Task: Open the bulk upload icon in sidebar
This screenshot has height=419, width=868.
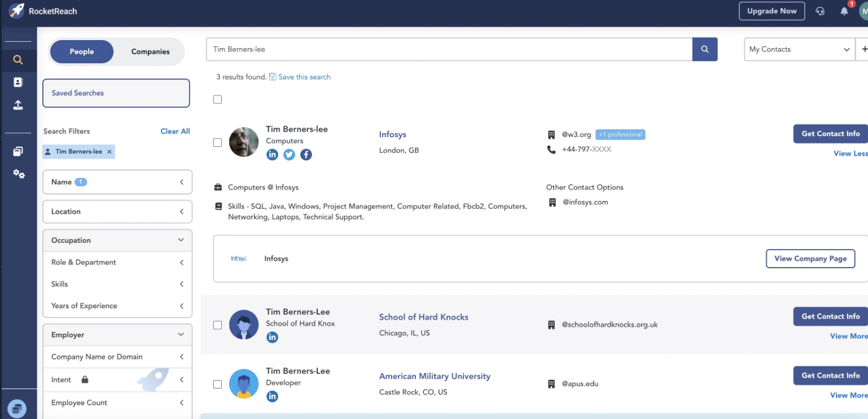Action: coord(18,105)
